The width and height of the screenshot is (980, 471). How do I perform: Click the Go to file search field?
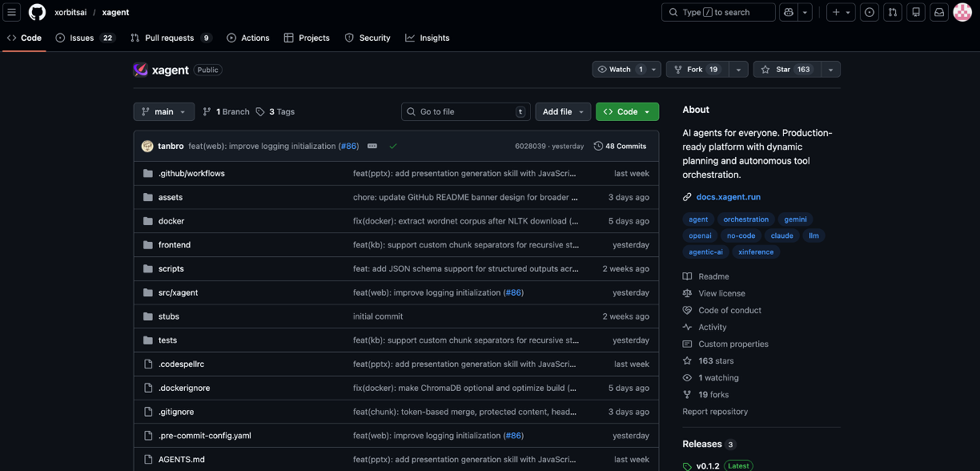point(465,111)
